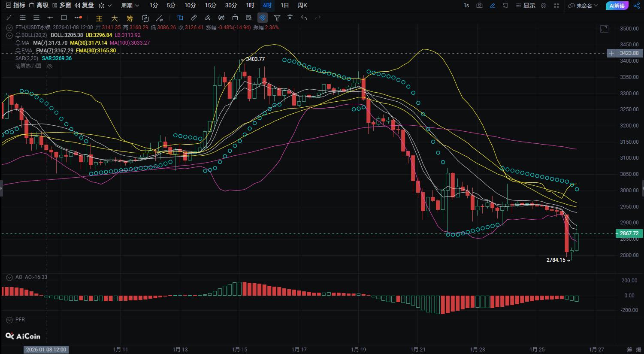644x354 pixels.
Task: Click the screenshot camera icon
Action: 479,6
